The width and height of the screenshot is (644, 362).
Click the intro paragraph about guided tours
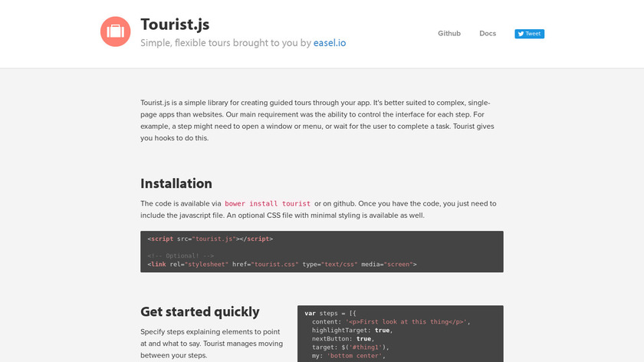pyautogui.click(x=317, y=120)
